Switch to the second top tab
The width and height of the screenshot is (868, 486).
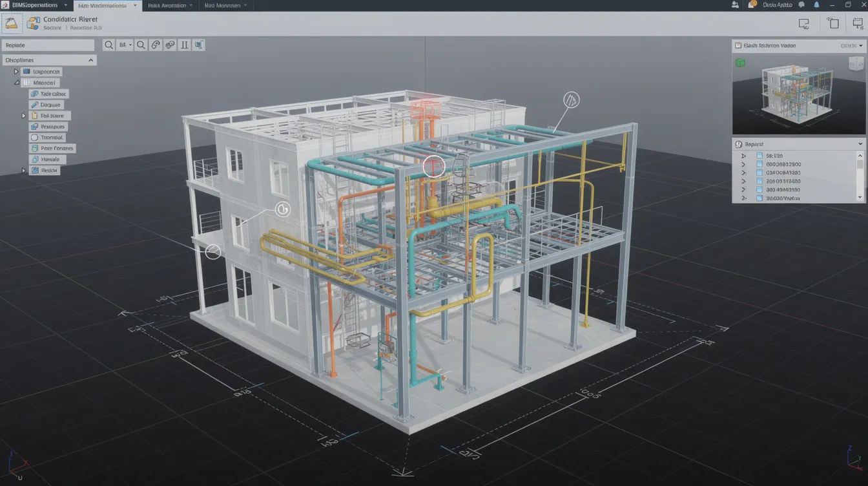(x=107, y=5)
